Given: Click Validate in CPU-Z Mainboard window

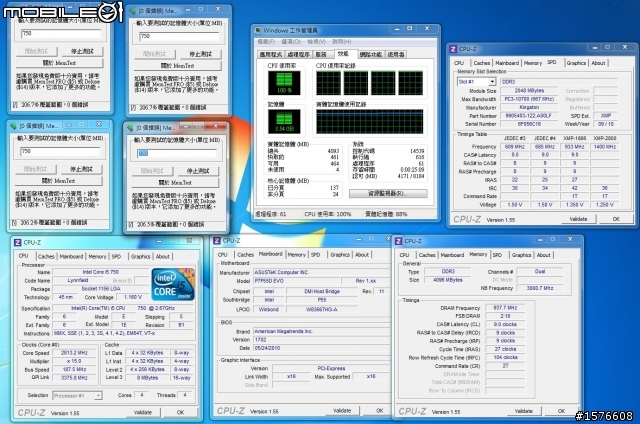Looking at the screenshot, I should 342,411.
